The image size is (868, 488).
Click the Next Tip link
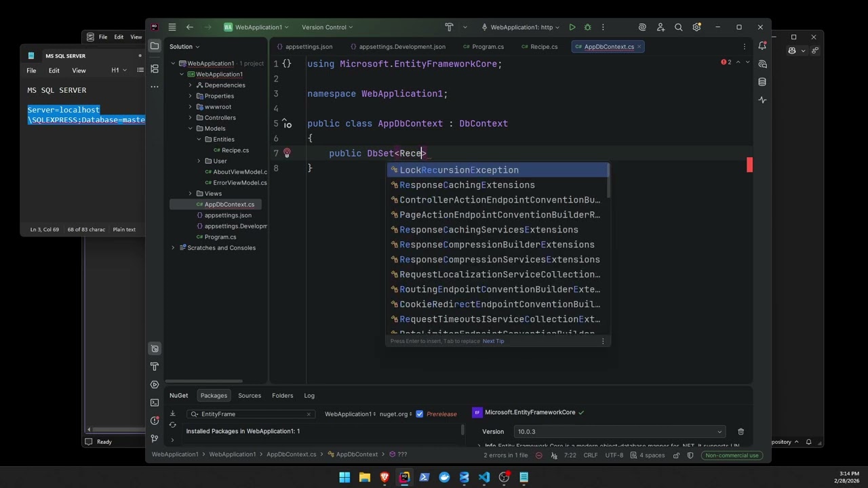[494, 342]
